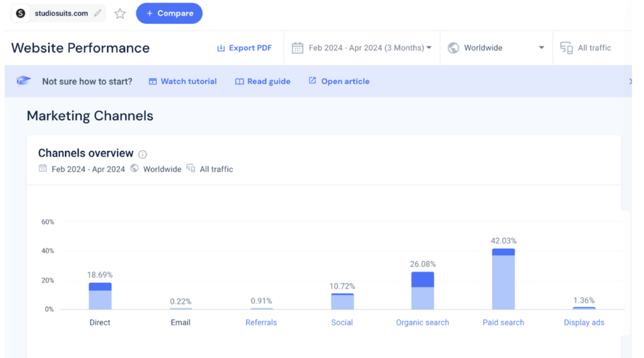Open the Open article link
Screen dimensions: 644x358
339,81
